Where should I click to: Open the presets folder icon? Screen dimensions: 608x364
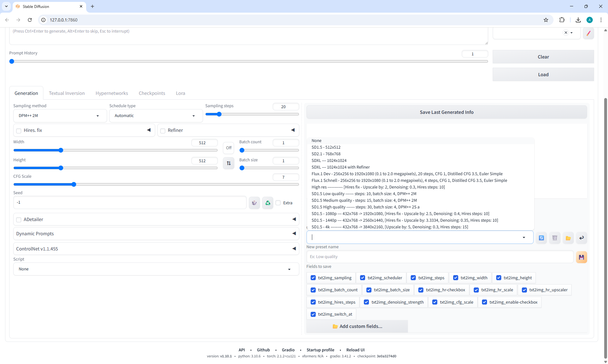(568, 238)
